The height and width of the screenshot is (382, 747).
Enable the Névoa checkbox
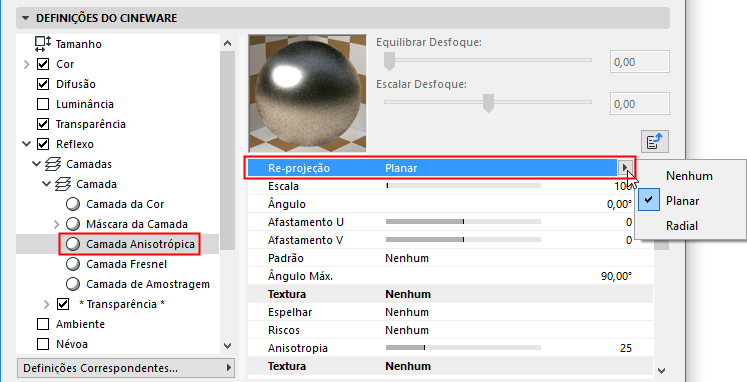click(x=43, y=344)
